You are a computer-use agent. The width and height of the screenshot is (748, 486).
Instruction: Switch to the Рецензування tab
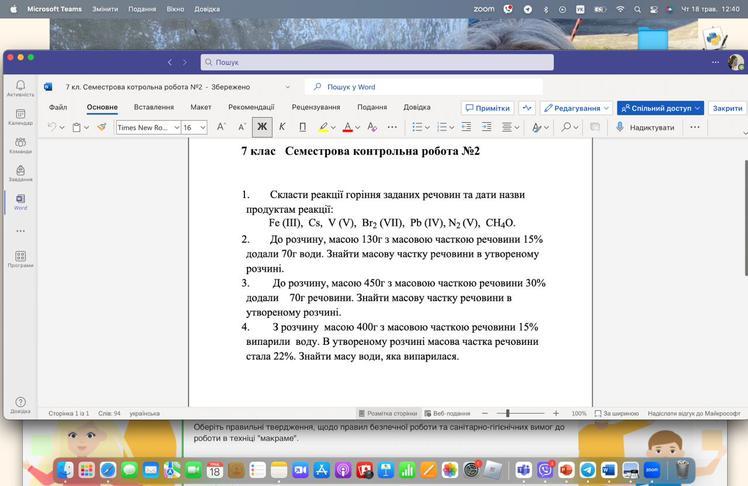point(316,107)
